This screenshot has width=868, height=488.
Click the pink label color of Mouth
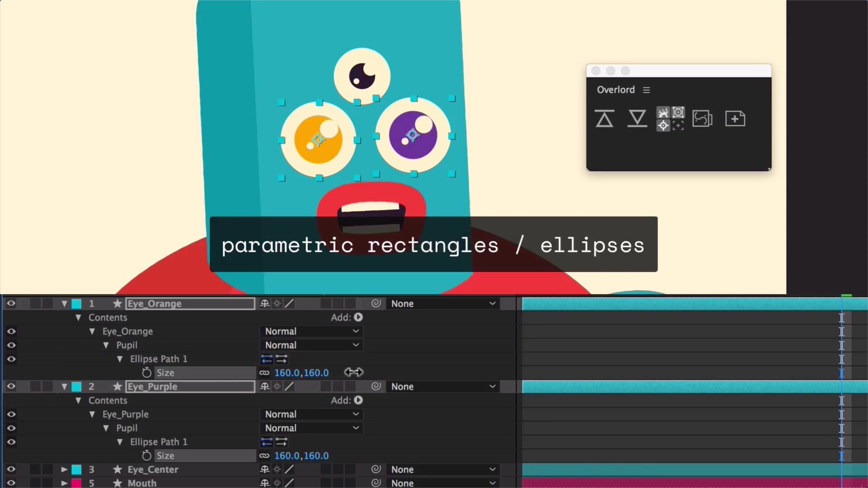coord(76,483)
